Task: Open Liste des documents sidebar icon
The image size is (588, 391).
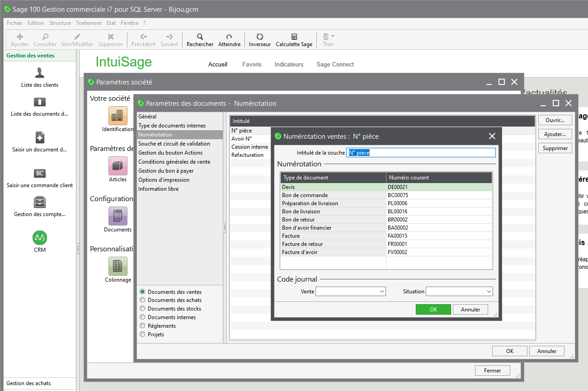Action: (40, 102)
